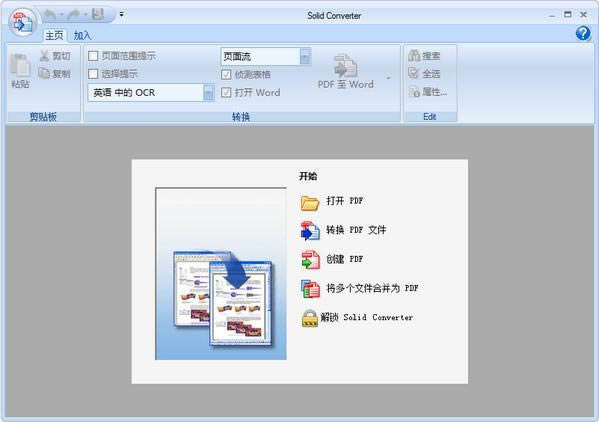Screen dimensions: 599x422
Task: Click the 开始 heading in start panel
Action: pos(308,176)
